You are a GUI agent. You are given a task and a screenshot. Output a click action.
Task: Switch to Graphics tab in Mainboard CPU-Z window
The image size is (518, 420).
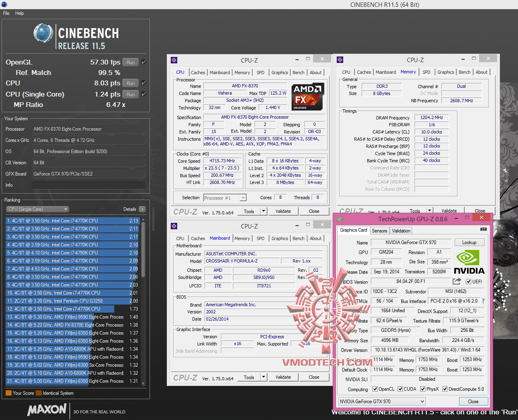(x=279, y=238)
